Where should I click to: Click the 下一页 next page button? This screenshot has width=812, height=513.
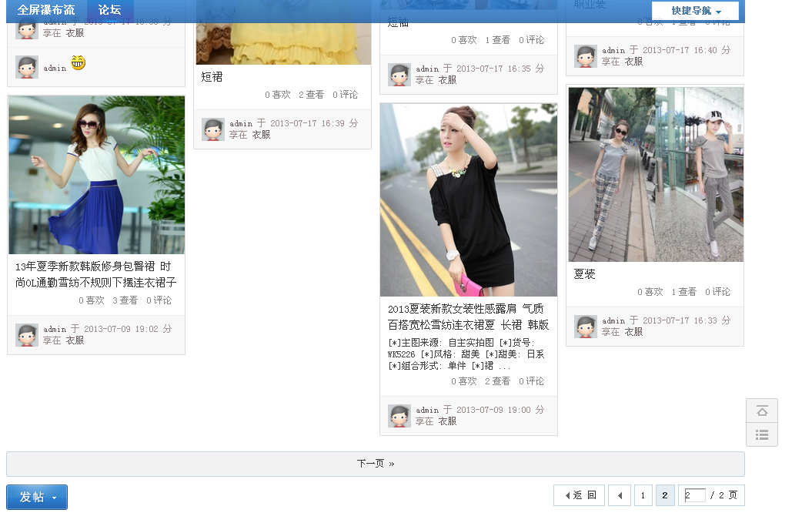(x=375, y=463)
